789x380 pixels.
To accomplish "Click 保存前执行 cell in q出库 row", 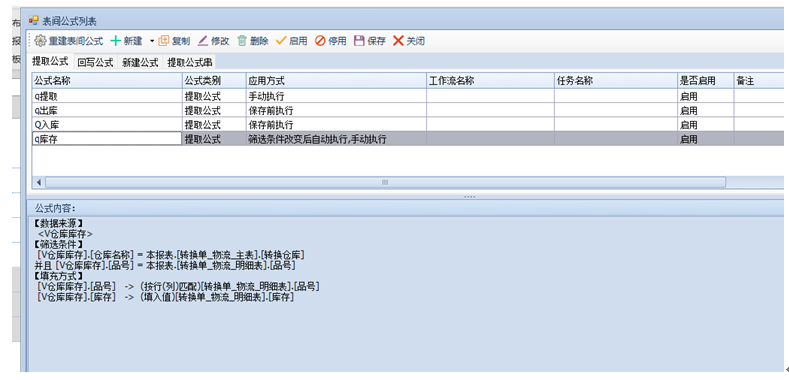I will pyautogui.click(x=336, y=110).
